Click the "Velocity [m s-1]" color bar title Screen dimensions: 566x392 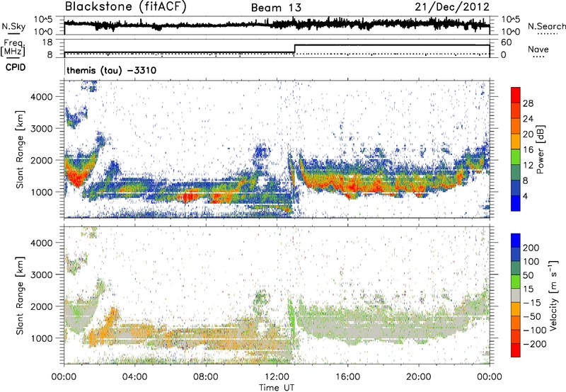coord(553,295)
